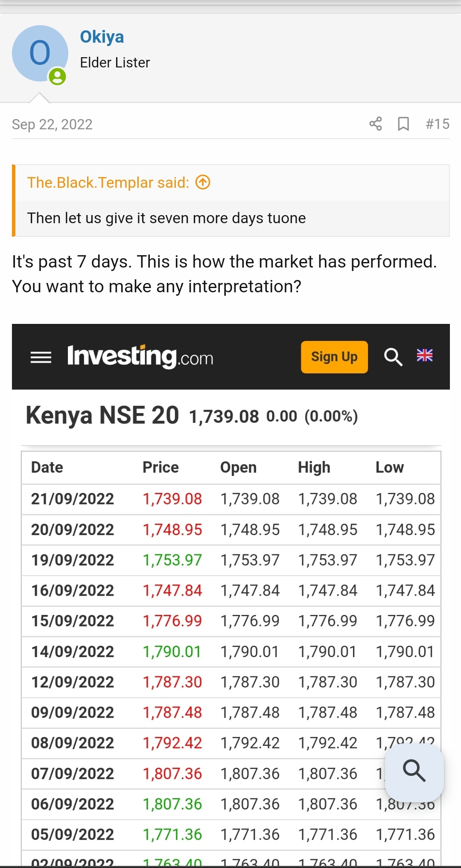This screenshot has height=868, width=461.
Task: Tap the UK flag language icon
Action: coord(425,355)
